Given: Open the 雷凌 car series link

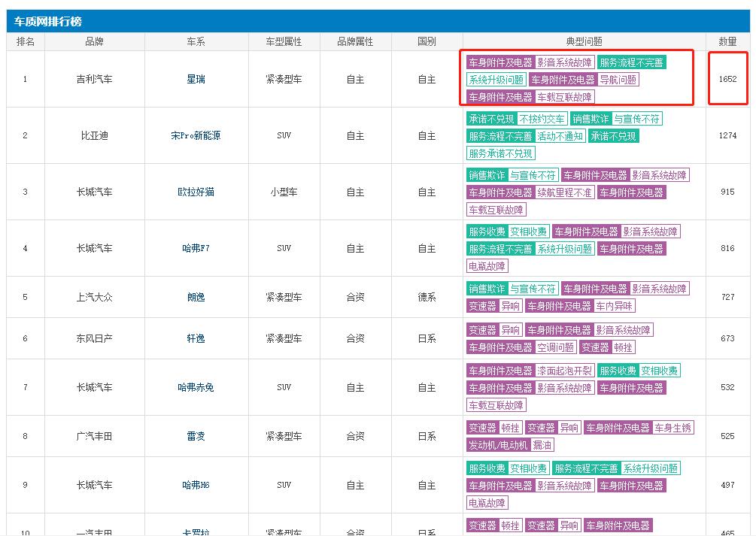Looking at the screenshot, I should [x=196, y=436].
